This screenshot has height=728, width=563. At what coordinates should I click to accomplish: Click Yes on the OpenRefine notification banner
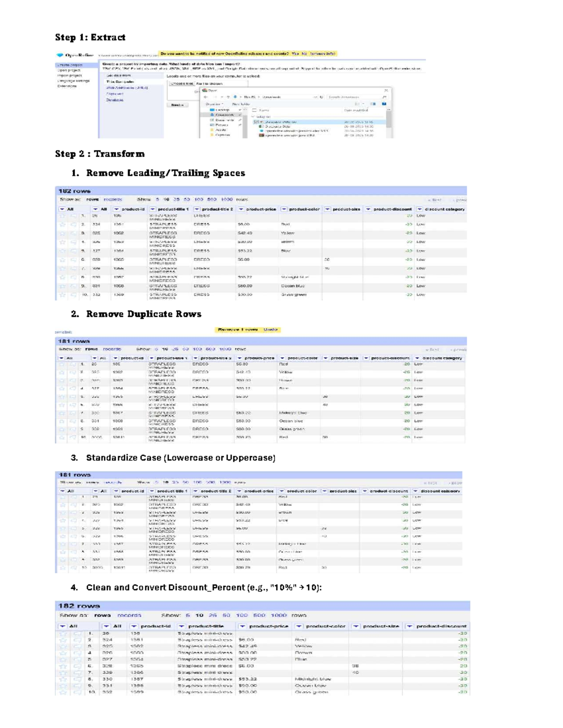(x=295, y=54)
